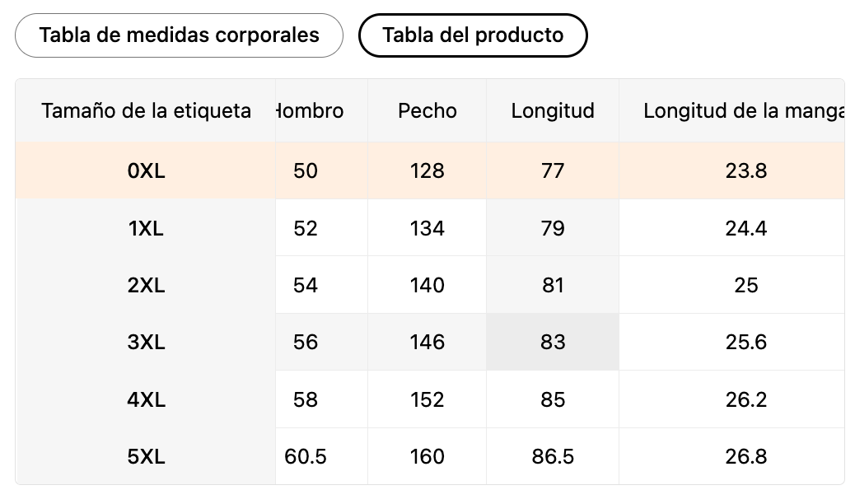
Task: Select the 160 chest value cell
Action: (427, 456)
